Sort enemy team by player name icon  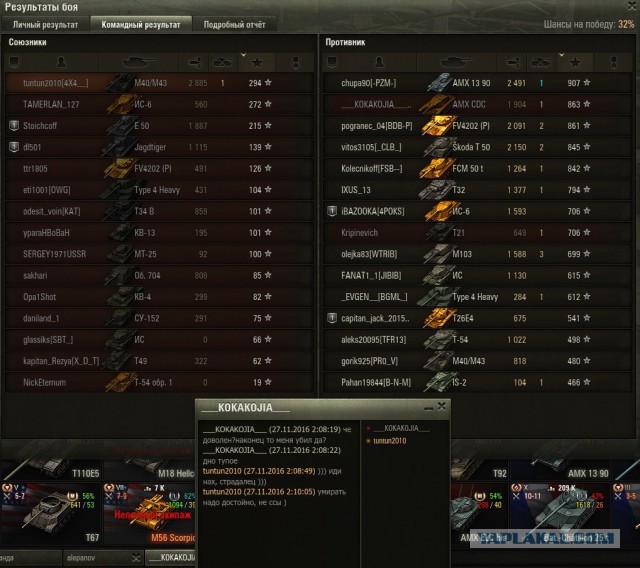pos(379,62)
